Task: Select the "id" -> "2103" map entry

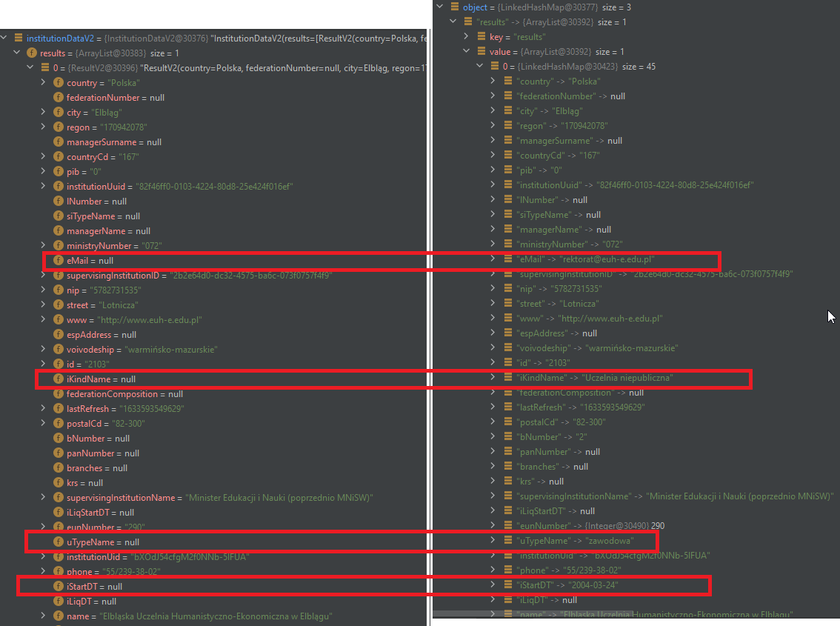Action: 636,362
